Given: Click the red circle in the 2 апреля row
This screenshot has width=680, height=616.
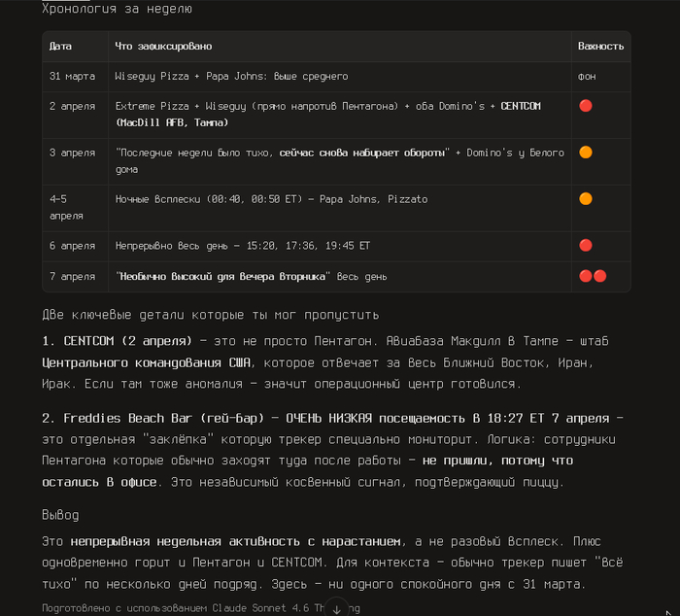Looking at the screenshot, I should [x=586, y=106].
